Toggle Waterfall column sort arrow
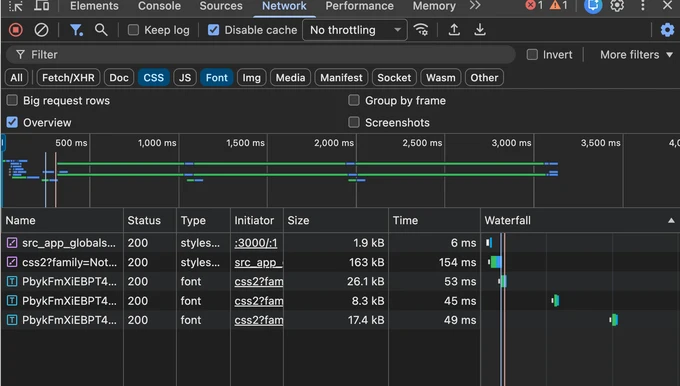 pyautogui.click(x=671, y=220)
